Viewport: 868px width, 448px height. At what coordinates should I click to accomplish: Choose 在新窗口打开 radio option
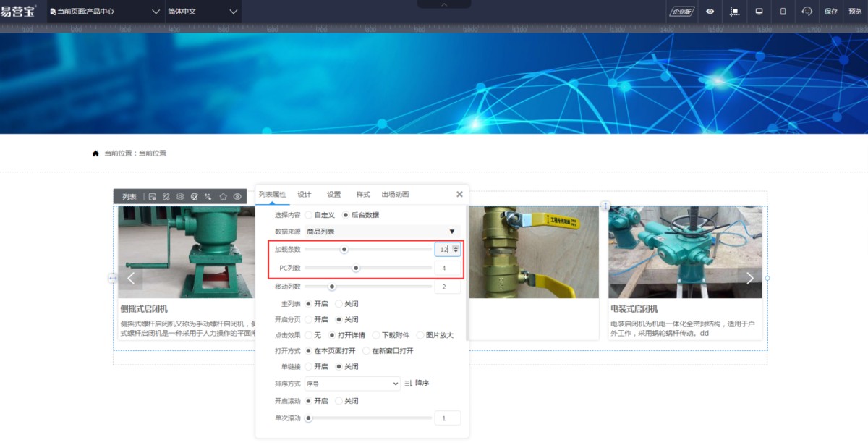coord(367,351)
